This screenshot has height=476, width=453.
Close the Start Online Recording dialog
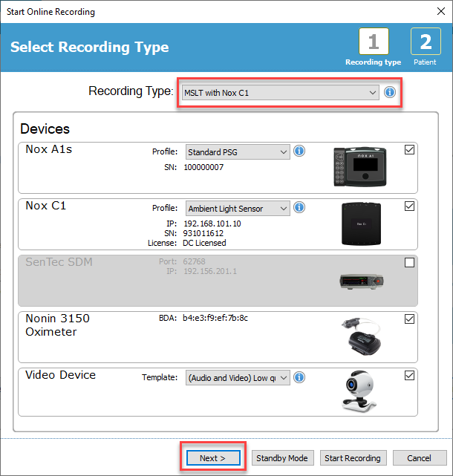tap(441, 12)
